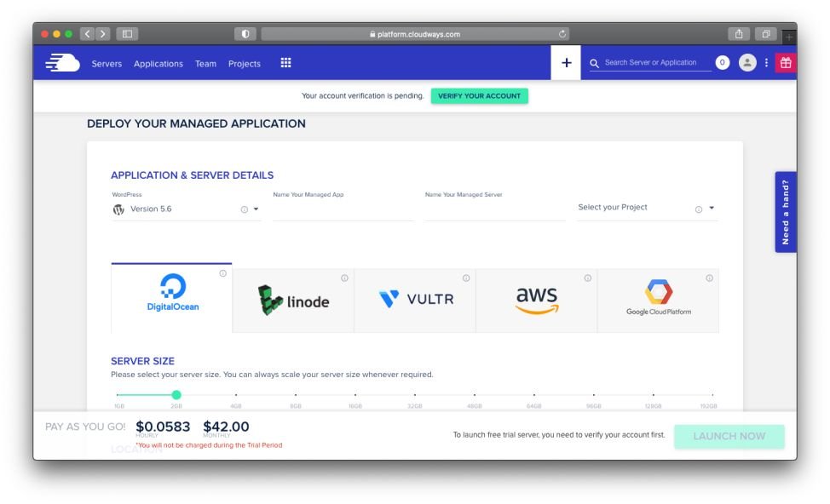Screen dimensions: 830x504
Task: Open the Applications menu item
Action: coord(159,64)
